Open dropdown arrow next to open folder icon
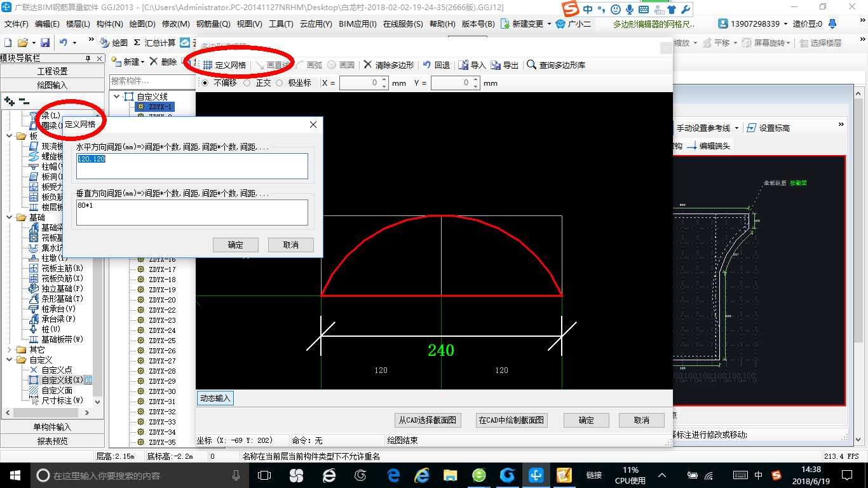Viewport: 868px width, 488px height. (x=32, y=43)
